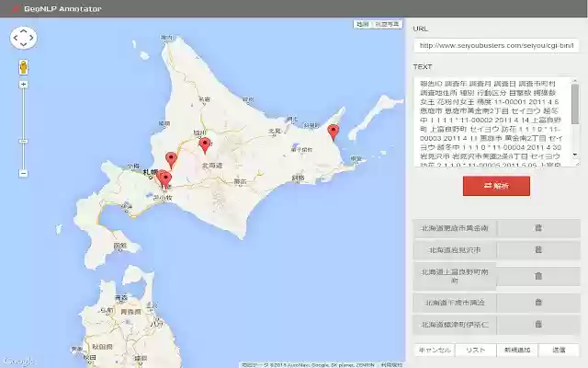Pick up the Street View pegman icon
Viewport: 588px width, 368px height.
pyautogui.click(x=24, y=67)
